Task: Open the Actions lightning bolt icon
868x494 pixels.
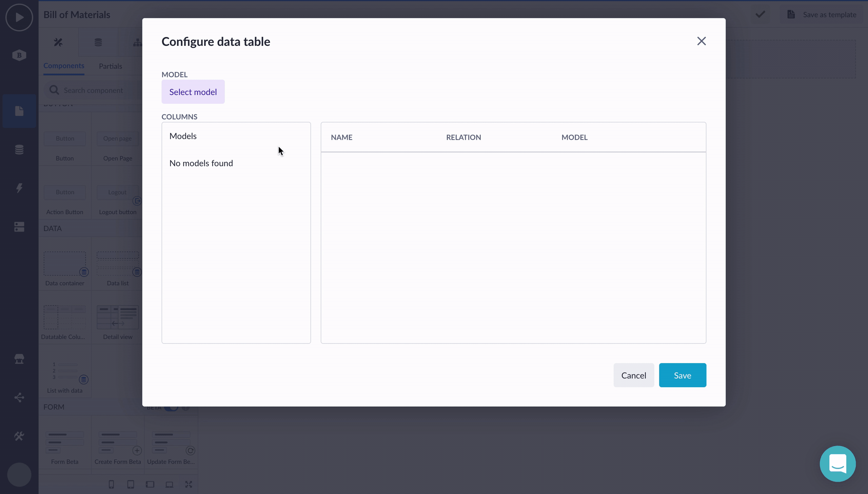Action: pyautogui.click(x=19, y=188)
